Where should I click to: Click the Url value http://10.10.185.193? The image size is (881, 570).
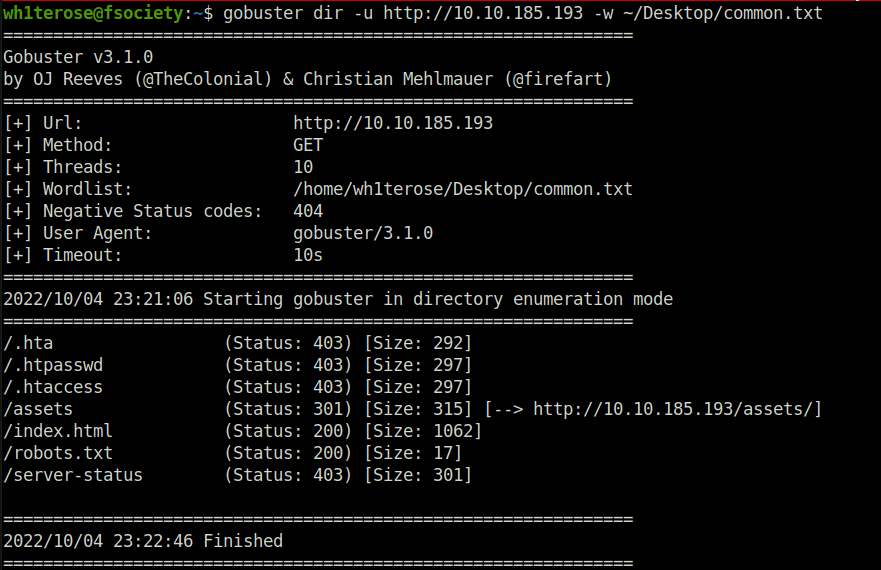[393, 123]
